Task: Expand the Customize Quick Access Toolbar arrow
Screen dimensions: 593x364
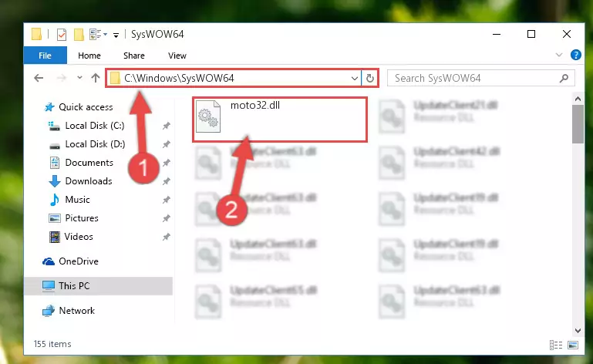Action: [x=116, y=35]
